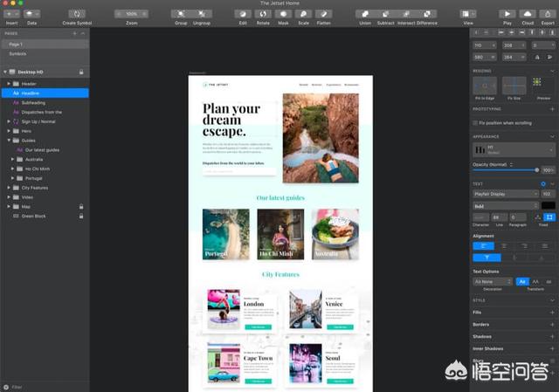The width and height of the screenshot is (559, 392).
Task: Select the Headline text layer
Action: (x=45, y=93)
